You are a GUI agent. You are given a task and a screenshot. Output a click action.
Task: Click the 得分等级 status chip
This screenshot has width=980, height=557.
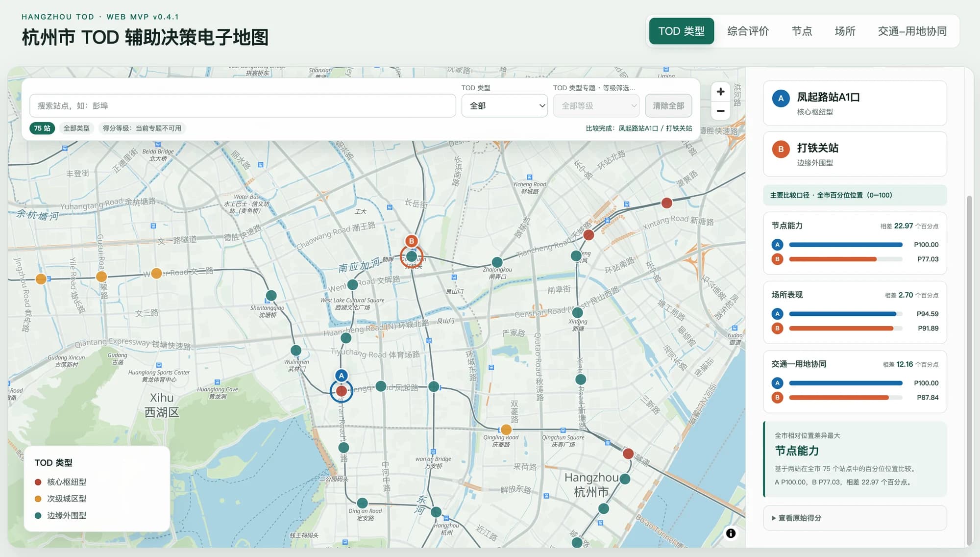point(142,128)
